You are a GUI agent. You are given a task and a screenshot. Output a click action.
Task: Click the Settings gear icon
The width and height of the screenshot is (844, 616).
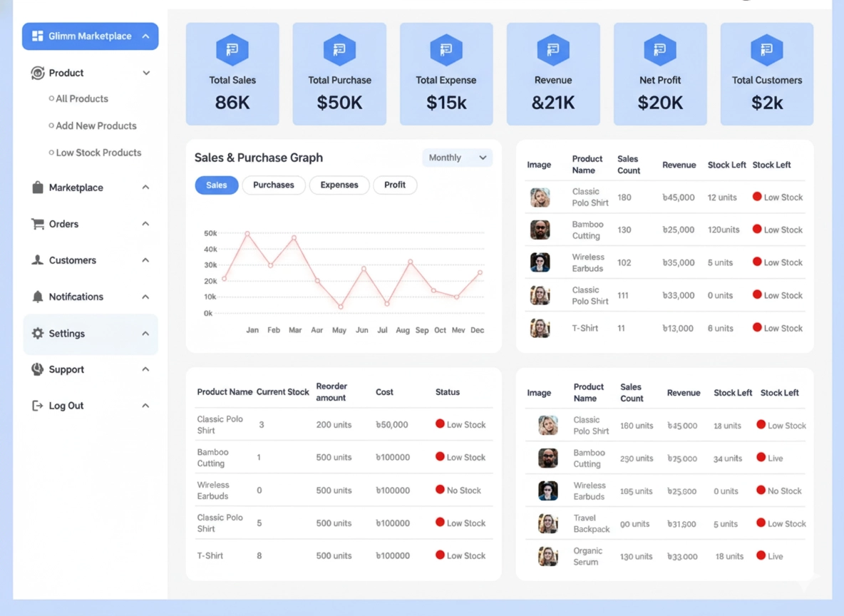(x=38, y=333)
